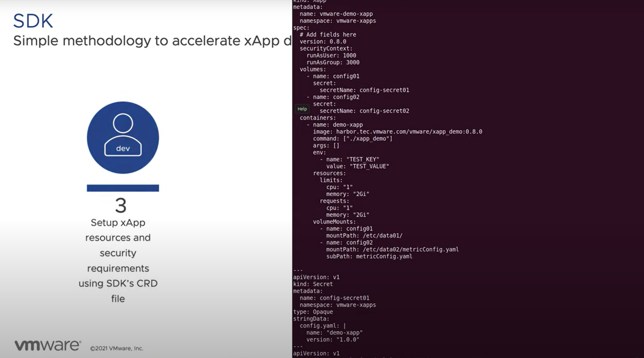
Task: Click the 'limits:' line
Action: tap(331, 180)
